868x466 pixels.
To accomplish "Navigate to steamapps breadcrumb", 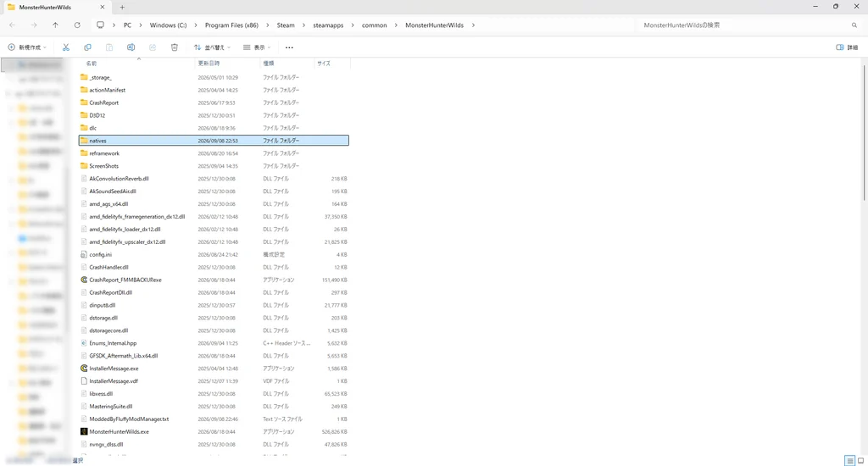I will click(328, 25).
